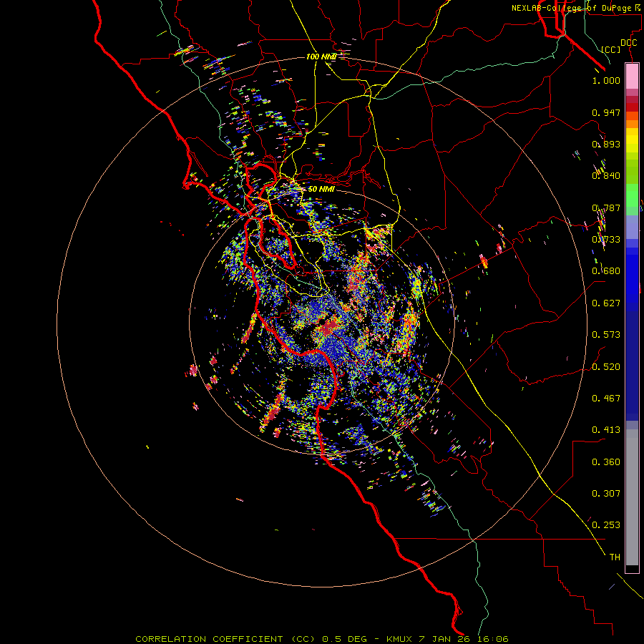Image resolution: width=644 pixels, height=644 pixels.
Task: Select the 0.627 scale value
Action: [606, 303]
